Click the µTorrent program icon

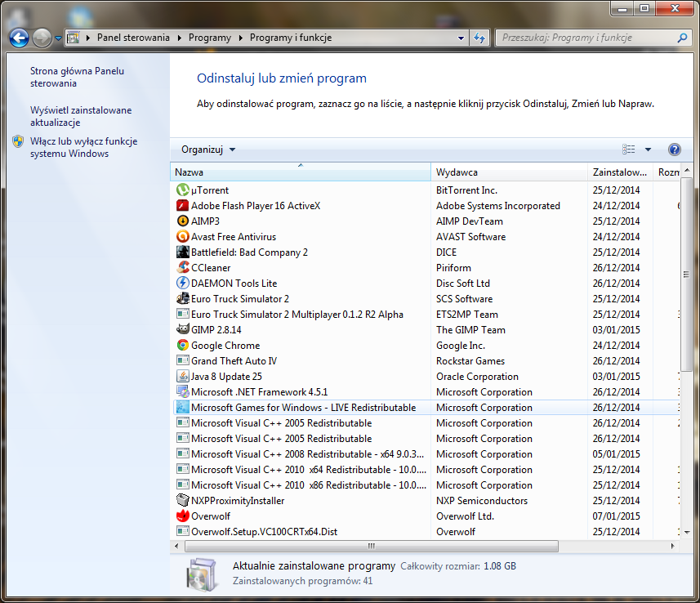(x=183, y=190)
